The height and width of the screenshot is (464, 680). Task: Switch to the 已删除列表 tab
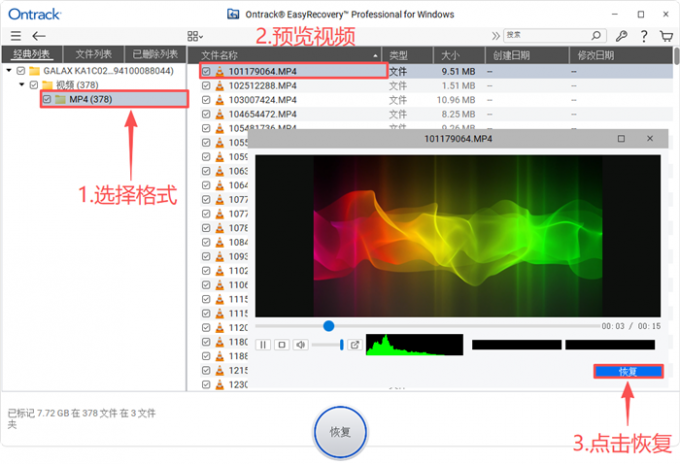click(x=155, y=54)
